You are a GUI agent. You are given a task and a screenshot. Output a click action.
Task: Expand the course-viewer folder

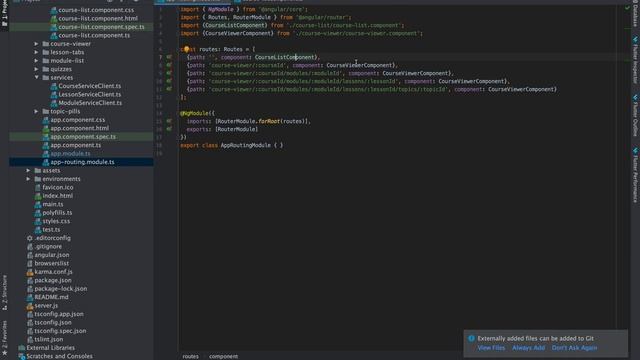point(36,44)
